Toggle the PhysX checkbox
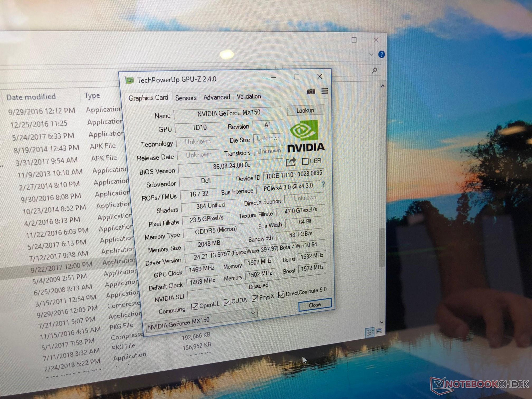Screen dimensions: 532x399 tap(255, 298)
